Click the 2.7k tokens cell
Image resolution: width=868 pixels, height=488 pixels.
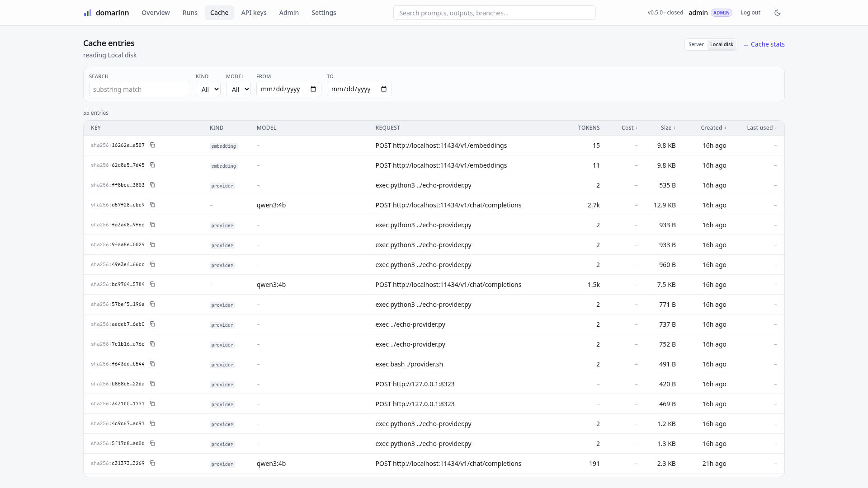click(x=594, y=205)
